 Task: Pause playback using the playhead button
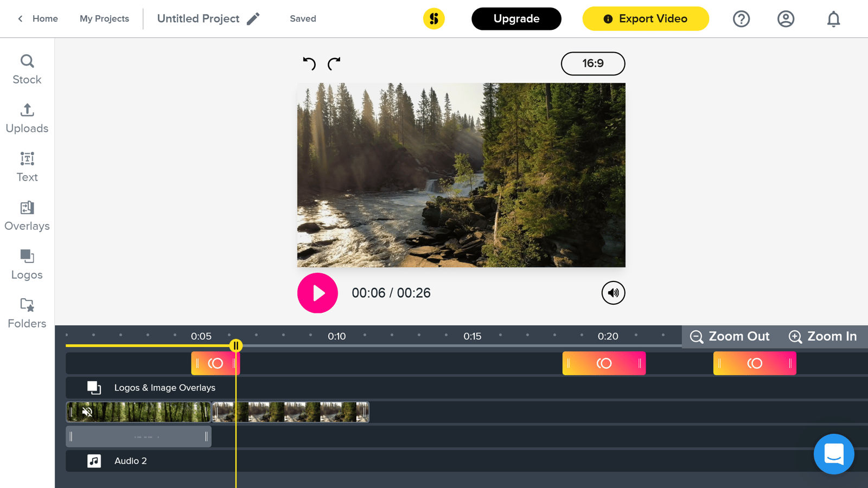(x=237, y=345)
